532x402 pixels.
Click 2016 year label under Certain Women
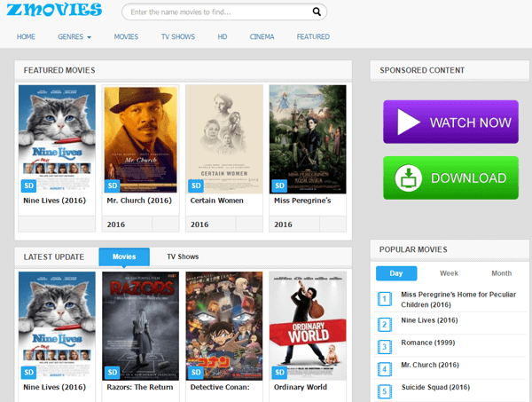[199, 225]
